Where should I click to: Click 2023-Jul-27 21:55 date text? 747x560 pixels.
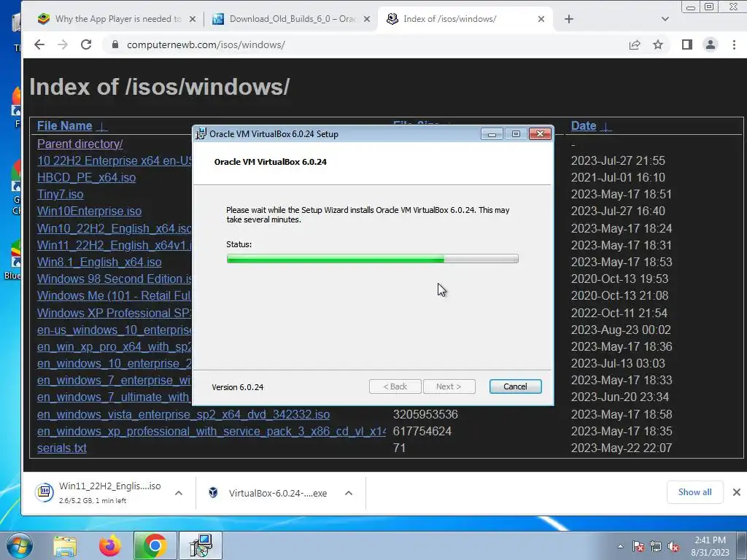tap(618, 161)
